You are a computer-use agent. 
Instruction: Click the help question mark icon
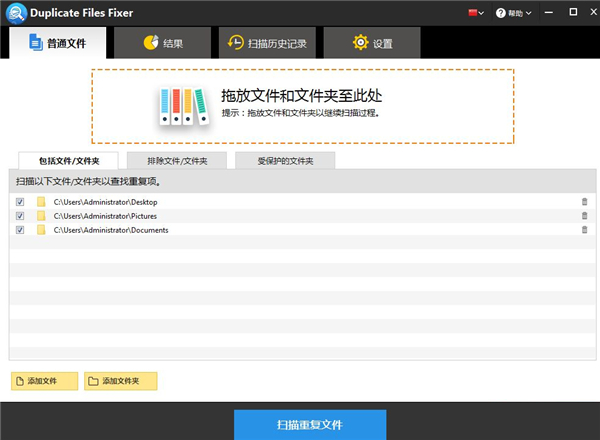(499, 12)
